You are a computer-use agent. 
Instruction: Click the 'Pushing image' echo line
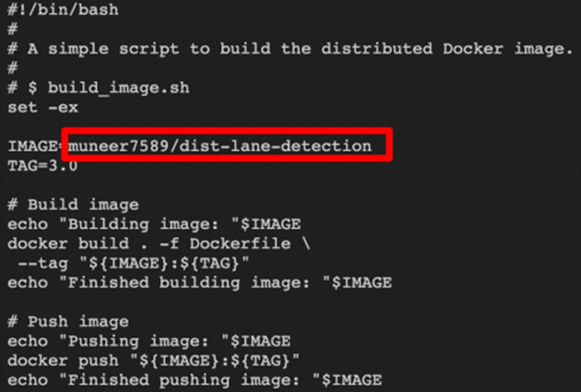coord(149,341)
